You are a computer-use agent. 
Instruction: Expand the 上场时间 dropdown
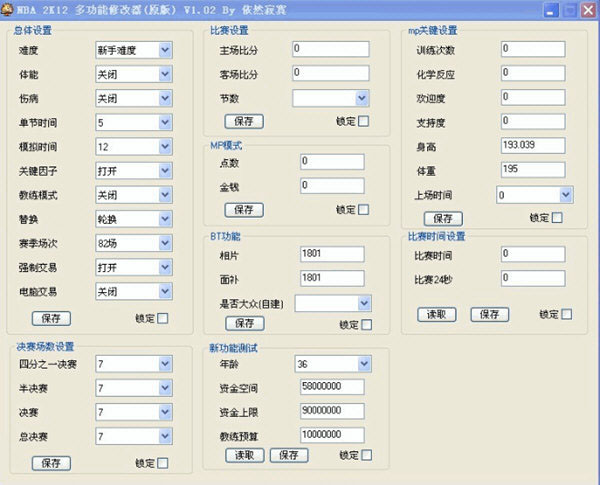(565, 194)
